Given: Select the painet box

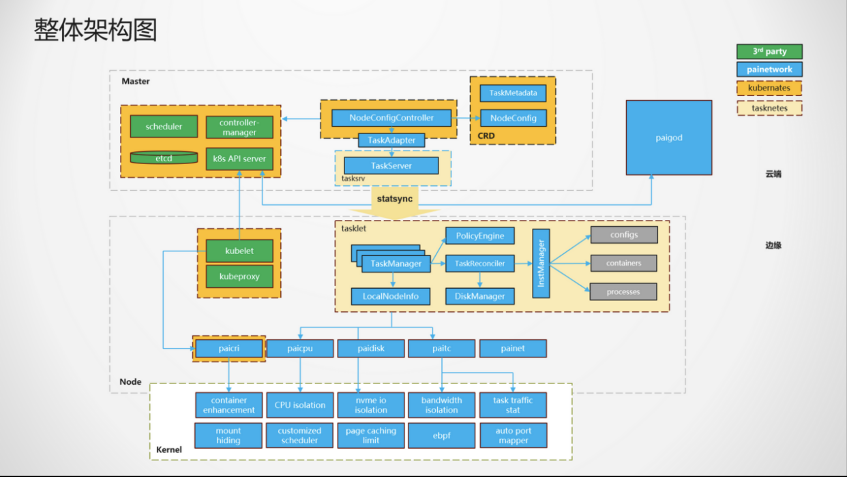Looking at the screenshot, I should pos(513,348).
